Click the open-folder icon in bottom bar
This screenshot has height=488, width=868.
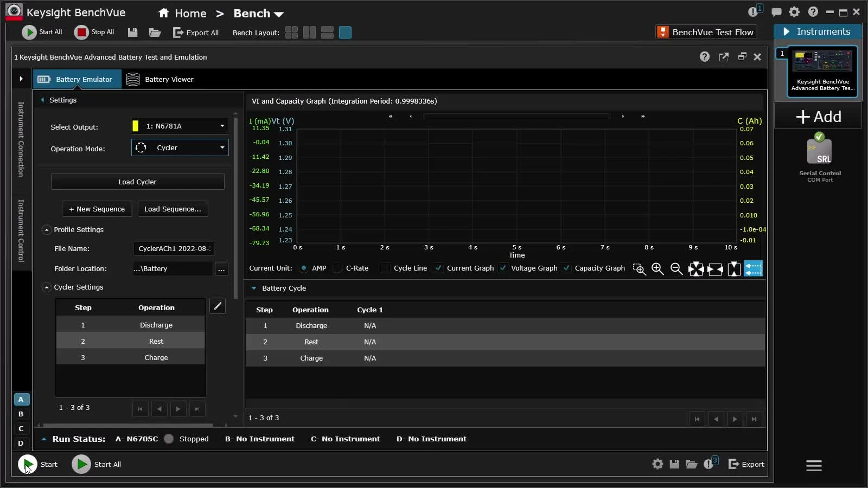coord(691,464)
